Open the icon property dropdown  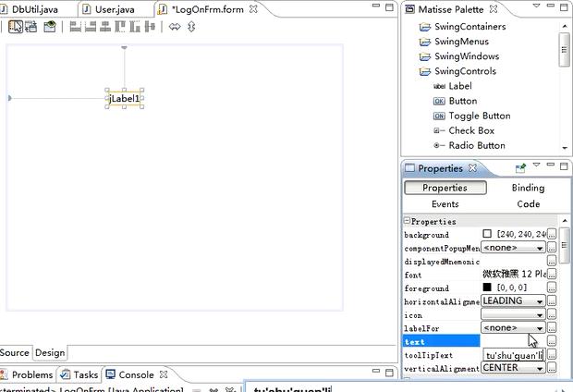tap(513, 314)
